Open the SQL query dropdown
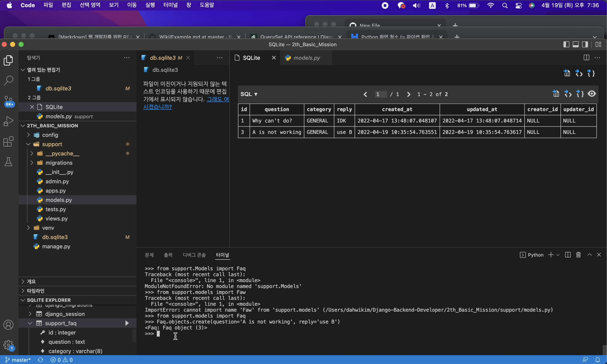The image size is (607, 364). click(249, 94)
